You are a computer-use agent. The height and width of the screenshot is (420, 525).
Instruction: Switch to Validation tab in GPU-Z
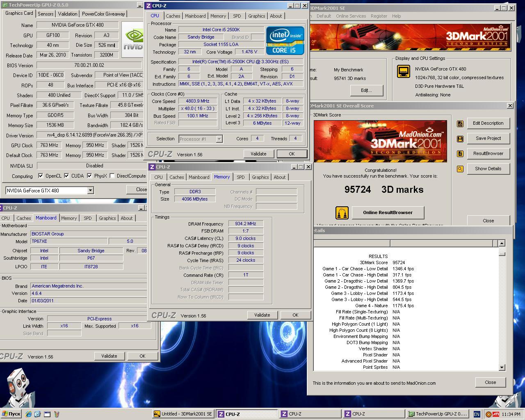point(68,14)
